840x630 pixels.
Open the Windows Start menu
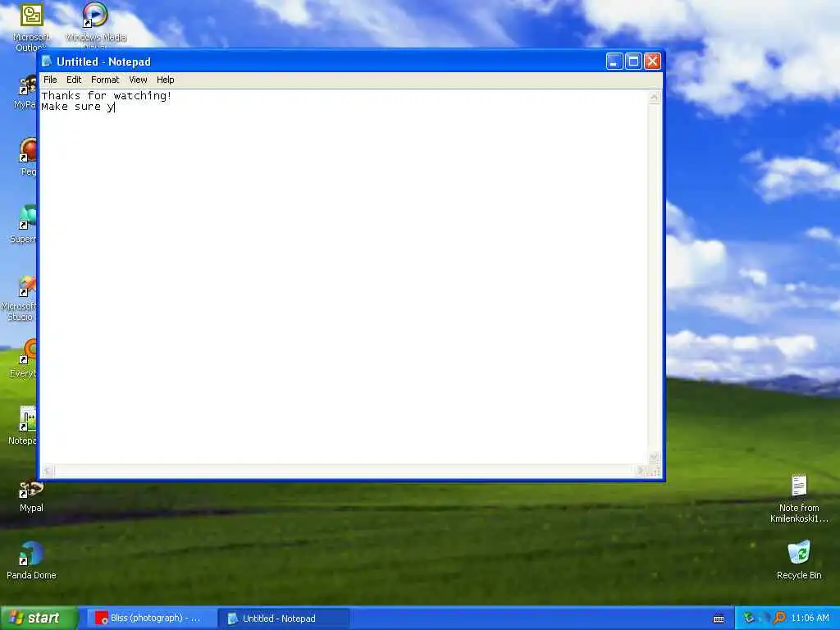coord(39,619)
